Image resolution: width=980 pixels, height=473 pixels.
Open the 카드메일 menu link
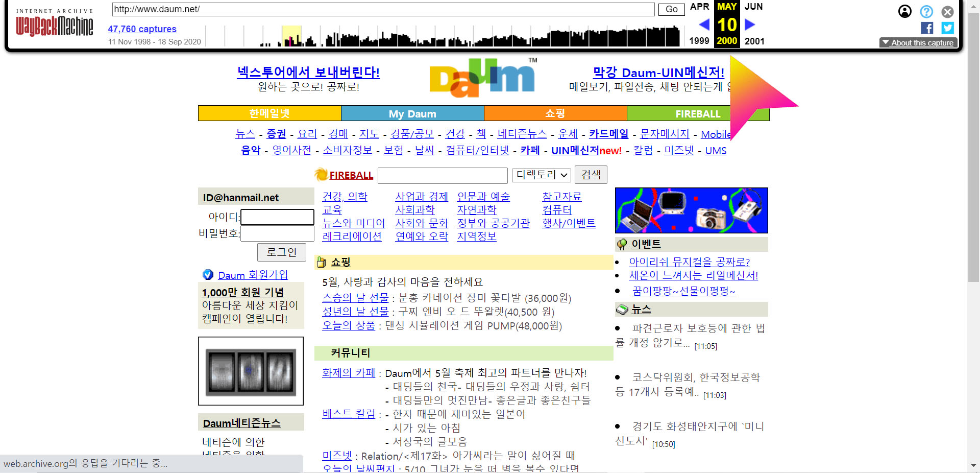pyautogui.click(x=608, y=134)
